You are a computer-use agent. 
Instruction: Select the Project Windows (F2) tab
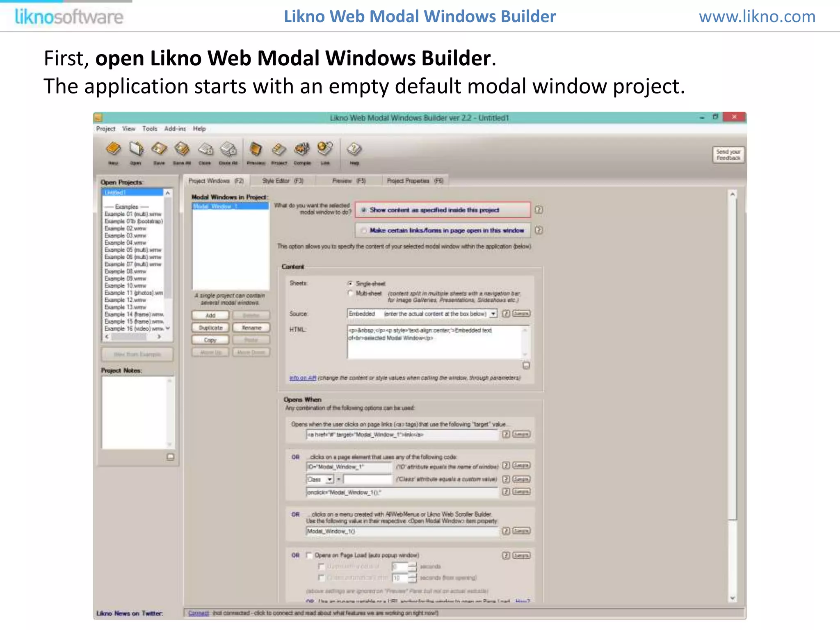(x=216, y=181)
